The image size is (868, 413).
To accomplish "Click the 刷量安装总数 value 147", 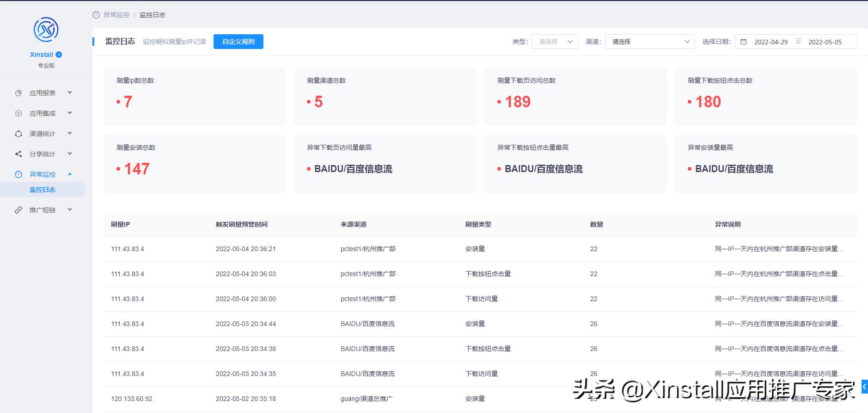I will pos(137,169).
